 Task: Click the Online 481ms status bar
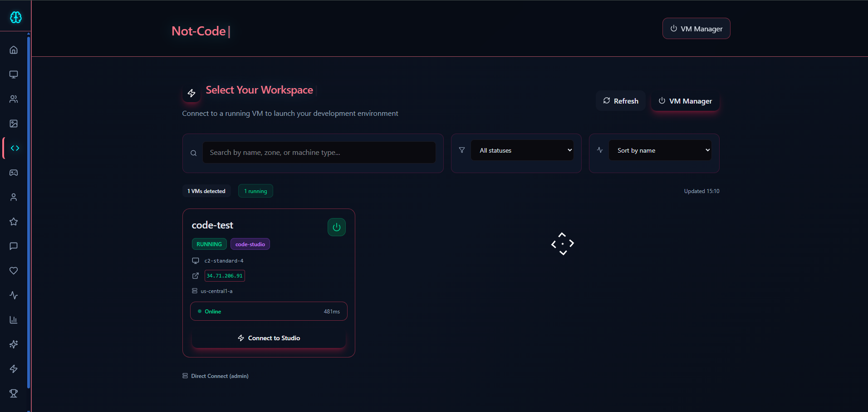click(269, 311)
